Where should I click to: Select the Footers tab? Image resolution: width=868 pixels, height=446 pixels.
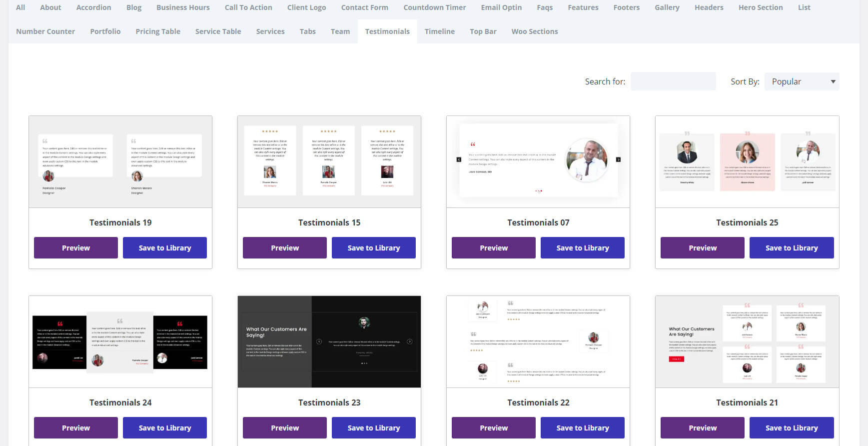click(627, 7)
